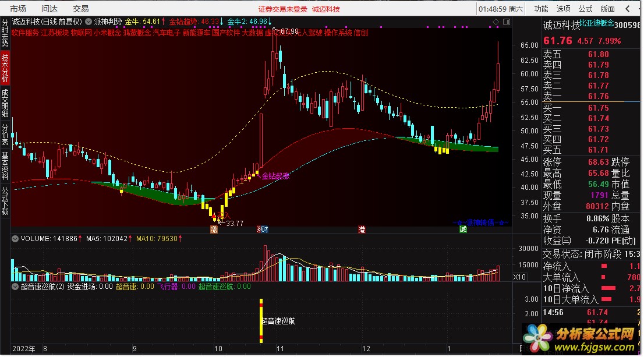Click the 金牛2: 46.96 indicator value
This screenshot has height=357, width=644.
click(x=250, y=22)
